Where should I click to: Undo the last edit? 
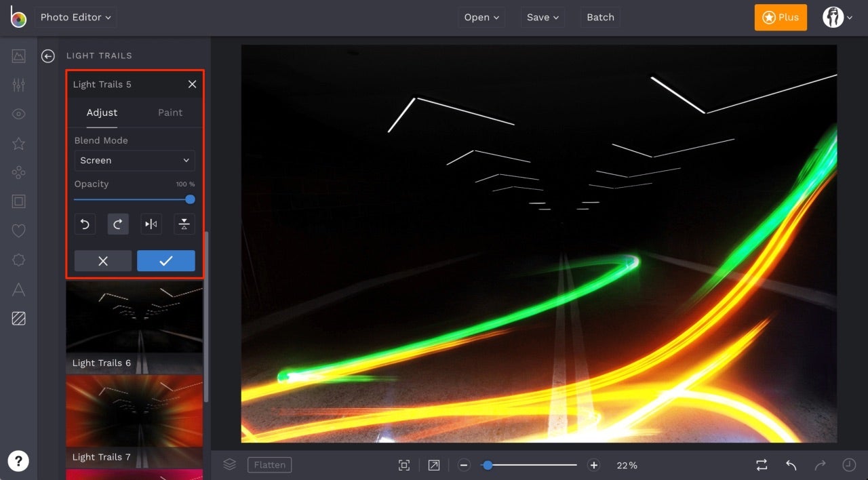click(x=791, y=465)
